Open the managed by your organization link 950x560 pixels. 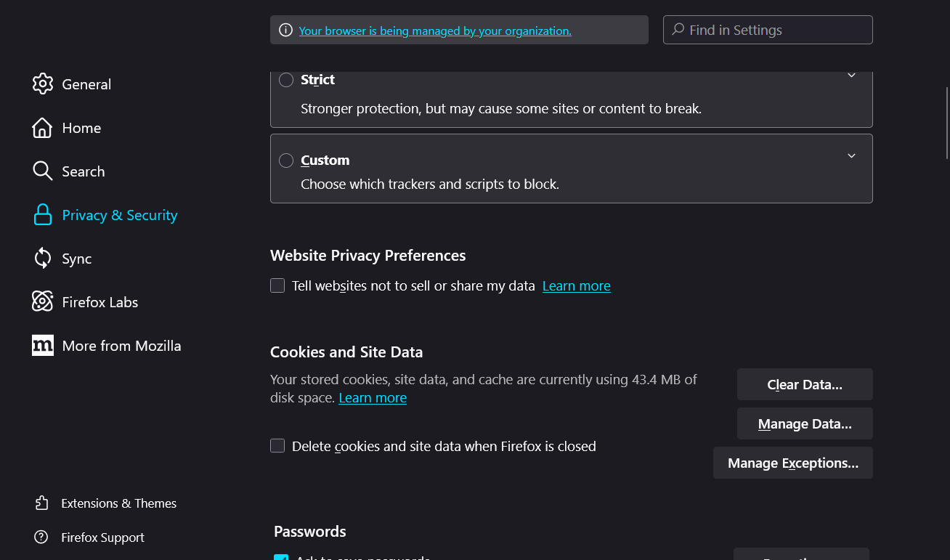(x=435, y=31)
